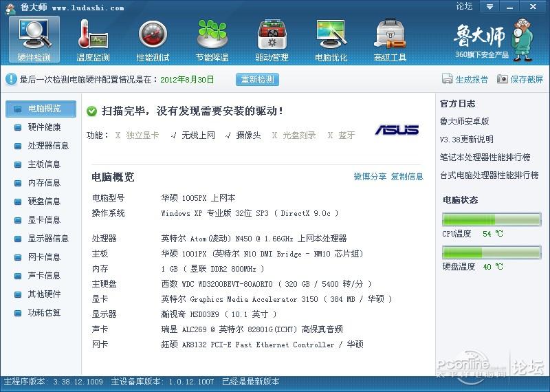Open the 论坛 forum link
Viewport: 550px width, 392px height.
point(464,6)
